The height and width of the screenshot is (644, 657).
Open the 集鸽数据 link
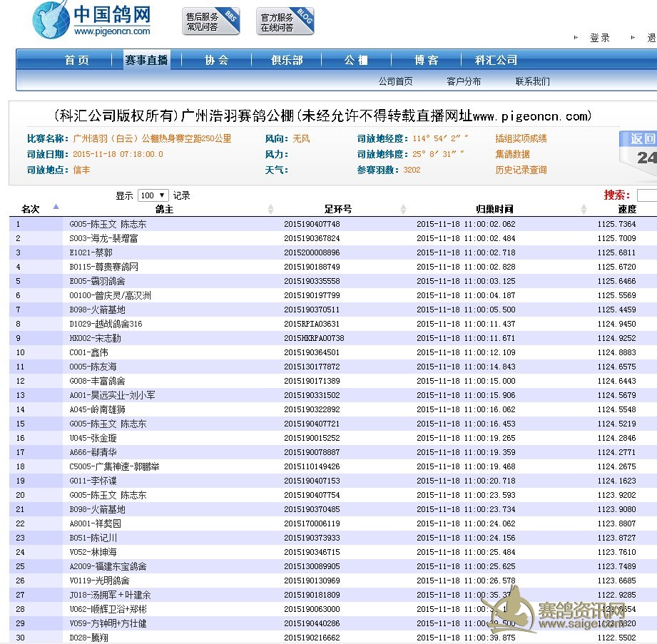point(512,155)
